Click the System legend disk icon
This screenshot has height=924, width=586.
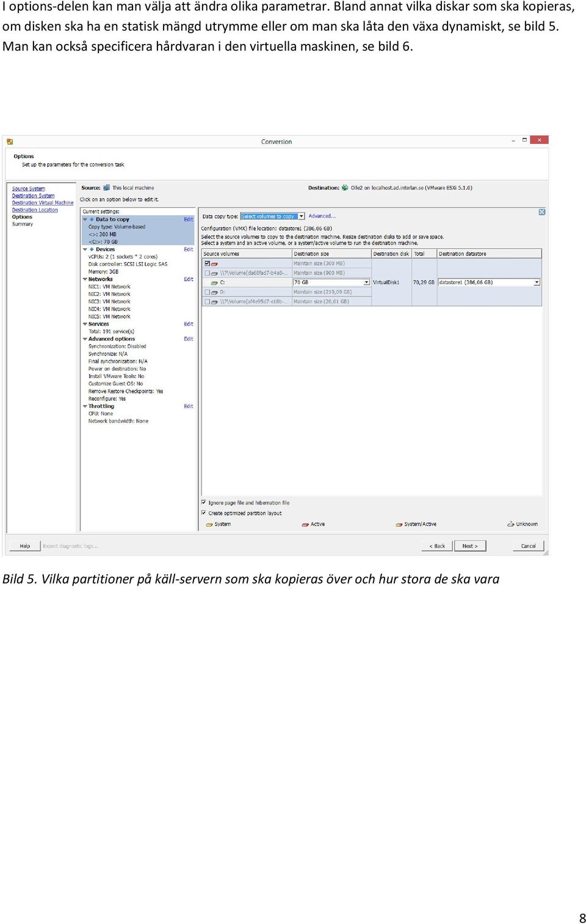209,525
